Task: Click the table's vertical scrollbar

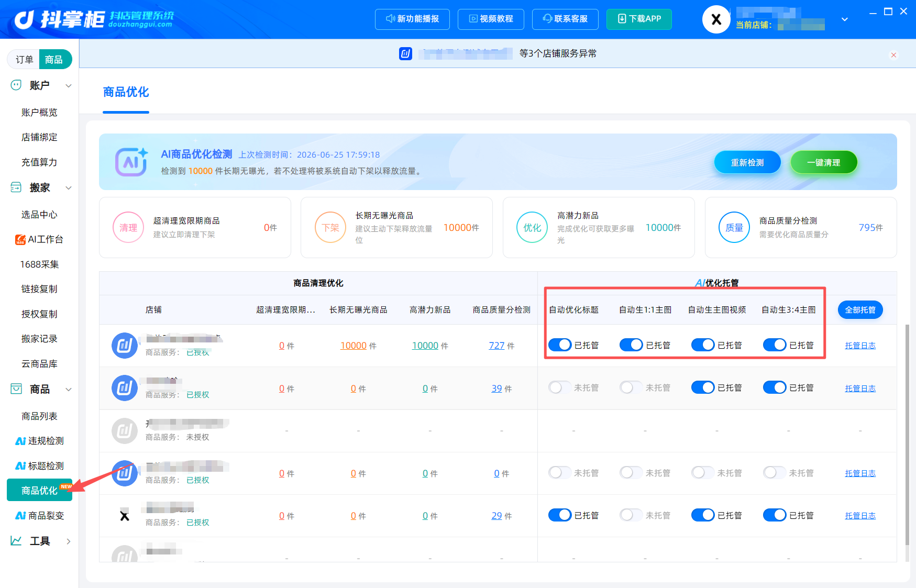Action: click(907, 435)
